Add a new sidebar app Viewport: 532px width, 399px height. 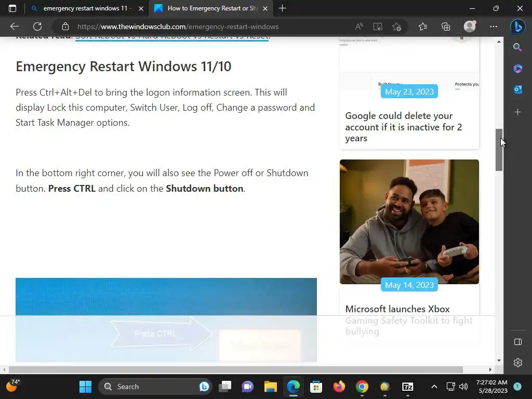pyautogui.click(x=517, y=112)
